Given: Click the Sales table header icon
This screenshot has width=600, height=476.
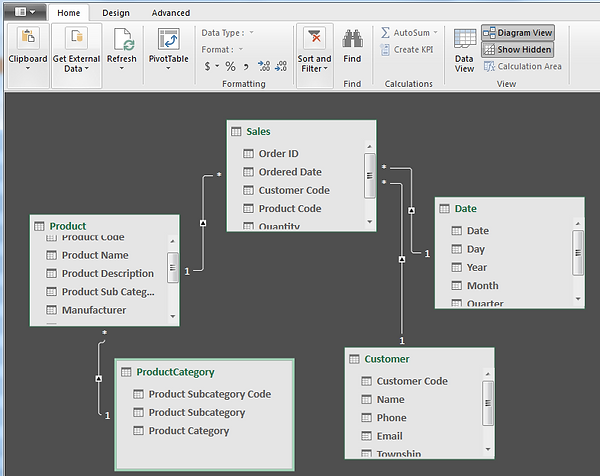Looking at the screenshot, I should coord(236,132).
